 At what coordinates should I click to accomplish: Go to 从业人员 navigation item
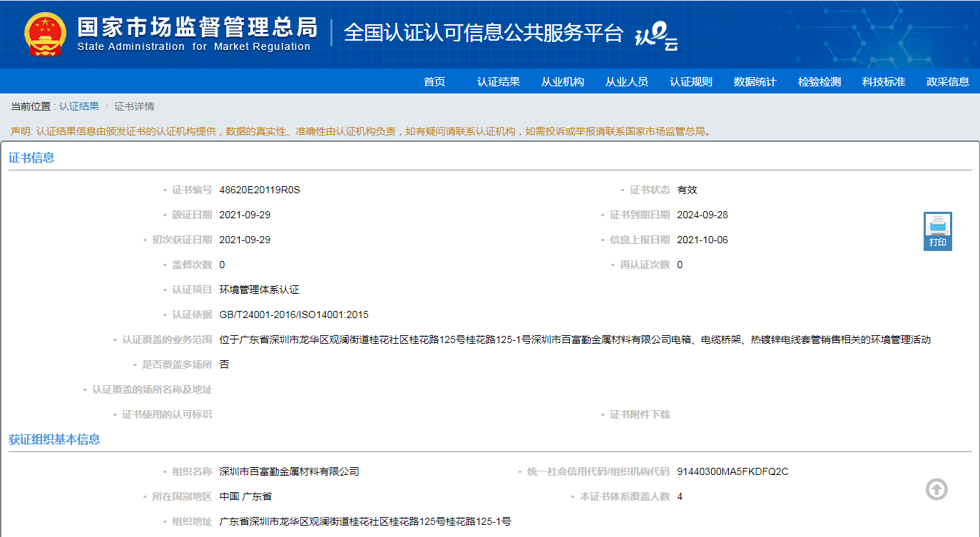627,81
